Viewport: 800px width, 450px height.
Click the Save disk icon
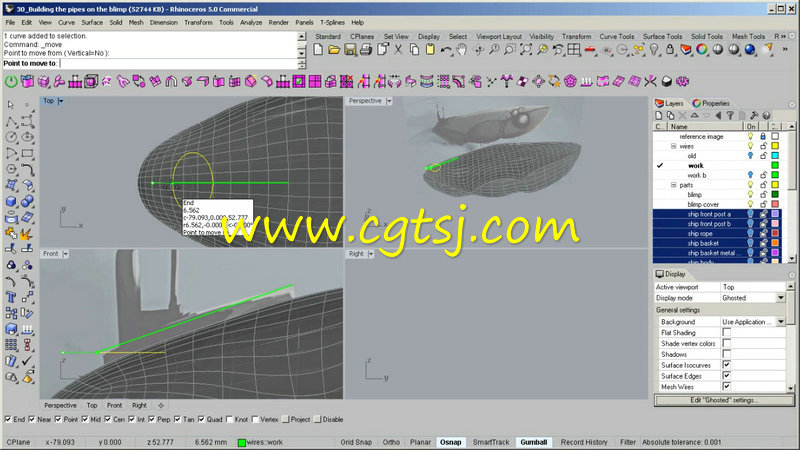(x=350, y=49)
